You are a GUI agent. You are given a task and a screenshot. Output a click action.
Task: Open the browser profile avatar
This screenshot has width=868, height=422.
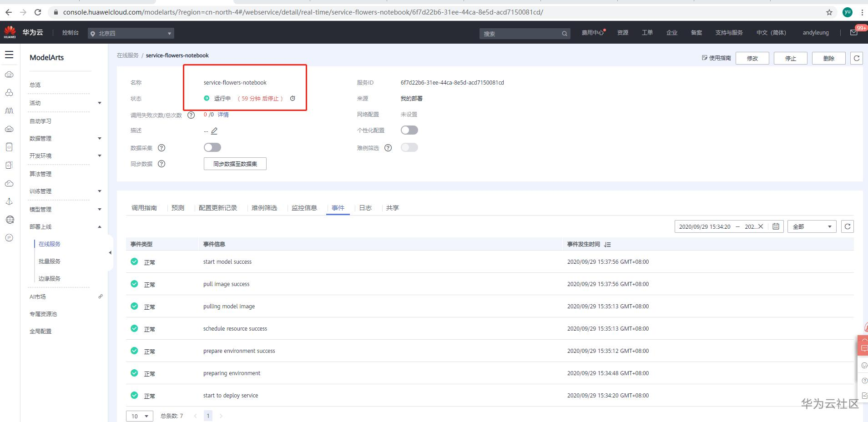[x=847, y=12]
